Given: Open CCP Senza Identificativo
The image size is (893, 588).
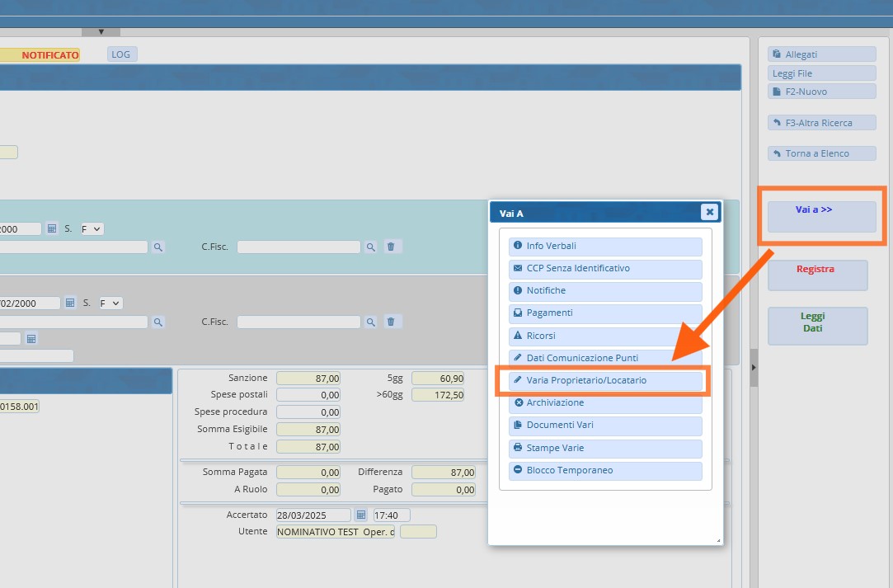Looking at the screenshot, I should click(605, 268).
